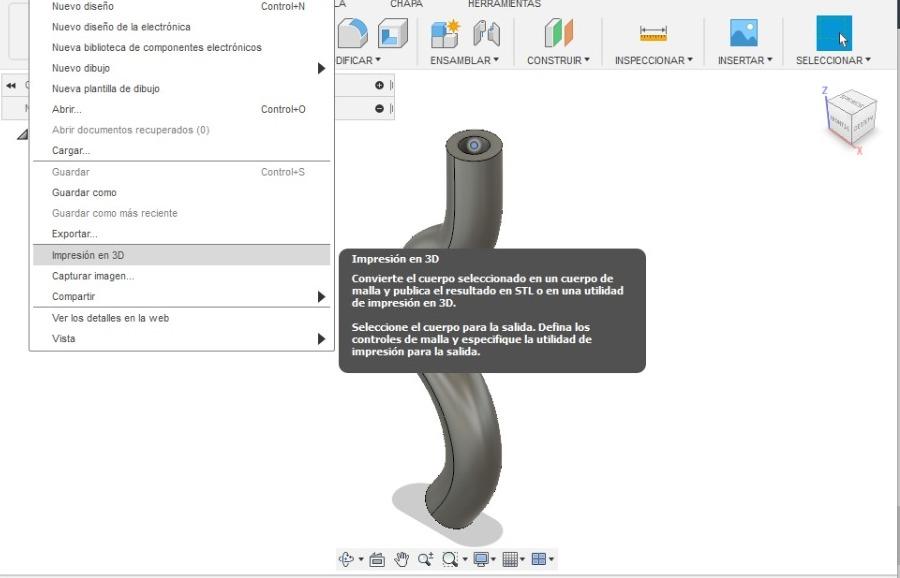900x578 pixels.
Task: Open the INSPECCIONAR dropdown menu
Action: click(654, 60)
